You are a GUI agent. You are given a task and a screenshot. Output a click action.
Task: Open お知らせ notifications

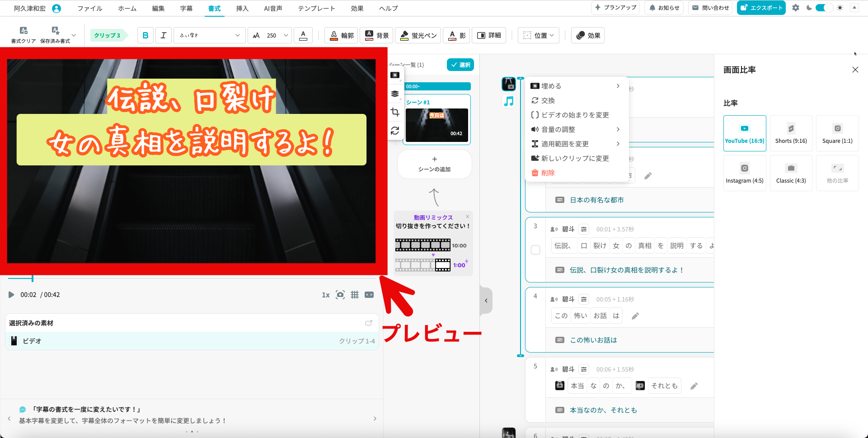[x=664, y=8]
